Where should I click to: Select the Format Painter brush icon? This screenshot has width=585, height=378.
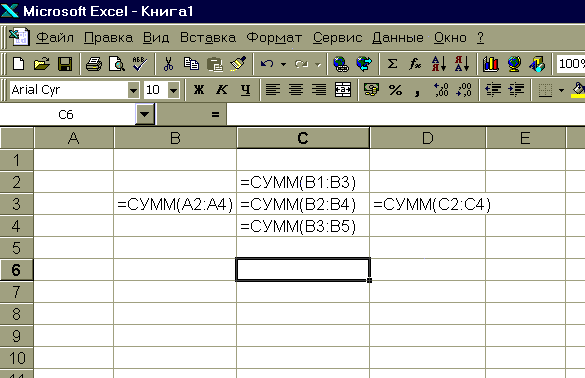[238, 64]
